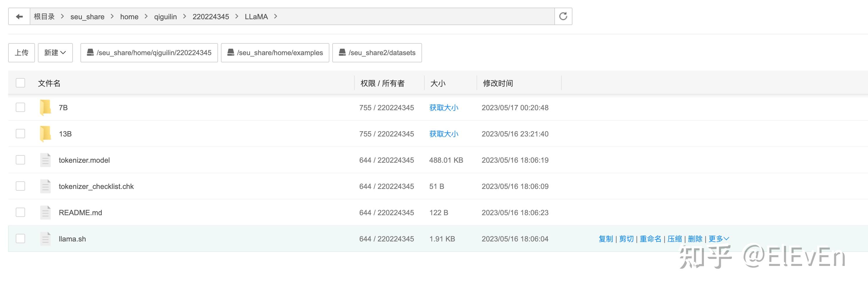Expand chevron after home breadcrumb

coord(146,16)
